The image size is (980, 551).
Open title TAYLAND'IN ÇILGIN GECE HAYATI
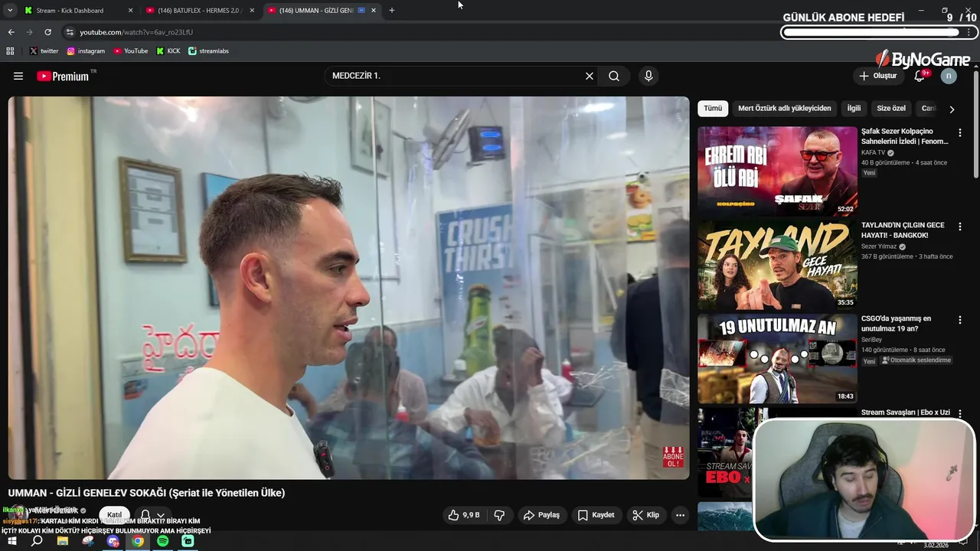pos(903,230)
